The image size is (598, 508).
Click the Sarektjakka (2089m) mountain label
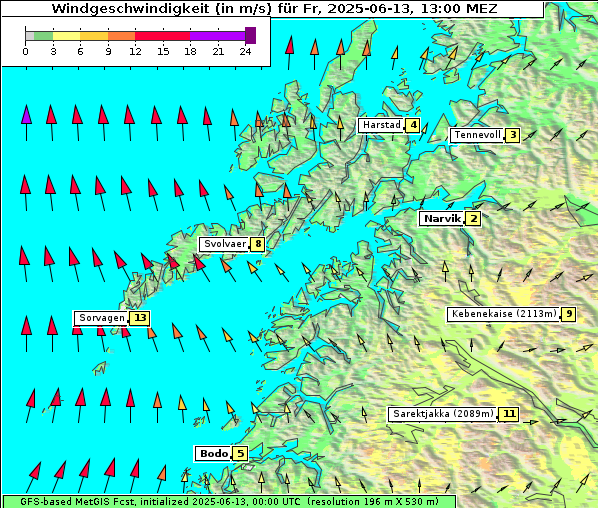coord(443,414)
